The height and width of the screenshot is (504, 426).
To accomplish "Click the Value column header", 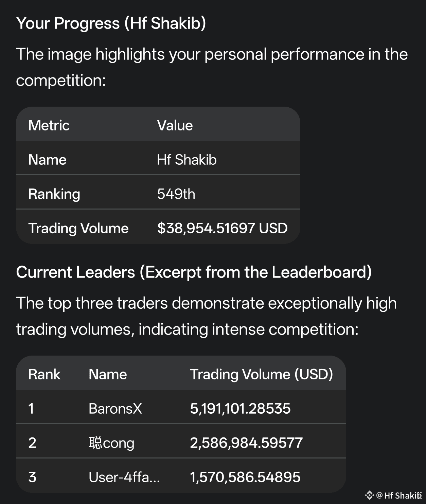I will click(175, 125).
